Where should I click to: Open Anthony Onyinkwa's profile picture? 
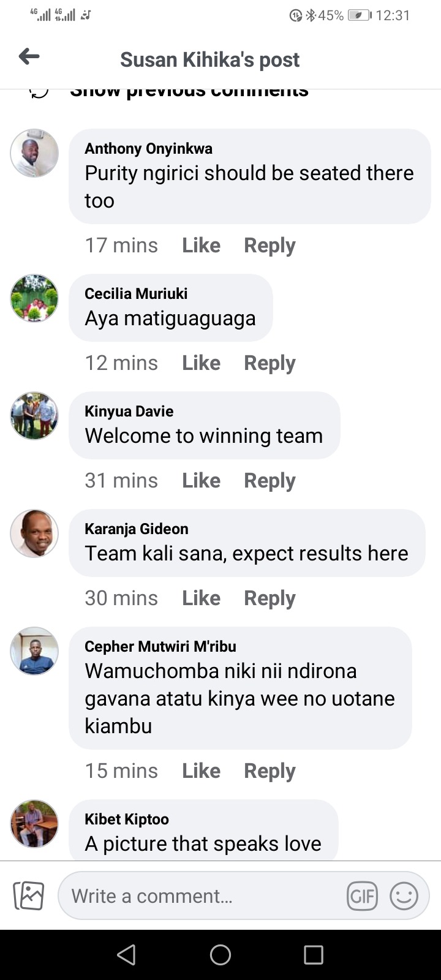34,153
